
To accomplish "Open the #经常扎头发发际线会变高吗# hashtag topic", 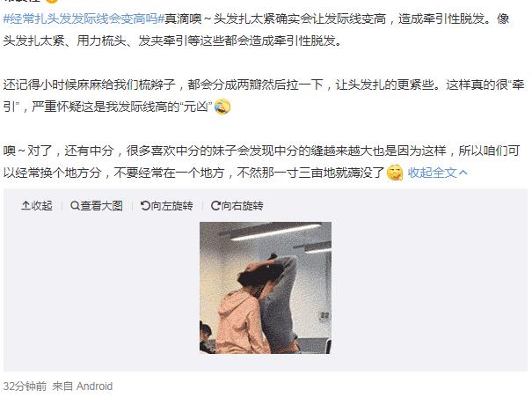I will [84, 18].
